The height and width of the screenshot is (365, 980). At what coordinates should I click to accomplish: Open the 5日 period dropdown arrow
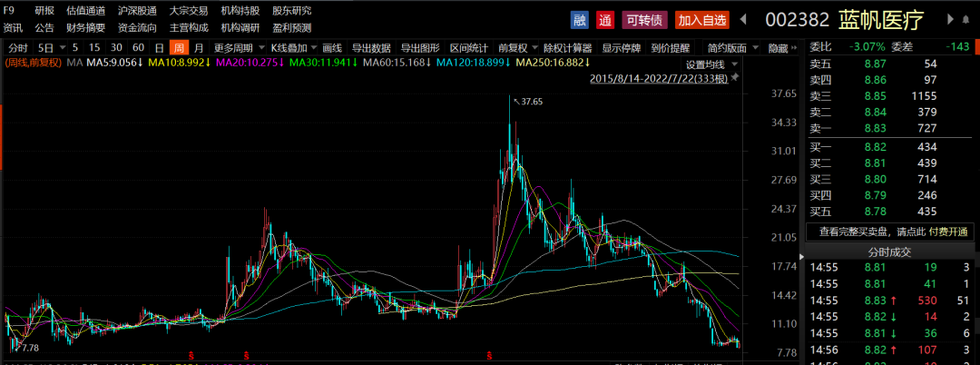[x=62, y=48]
